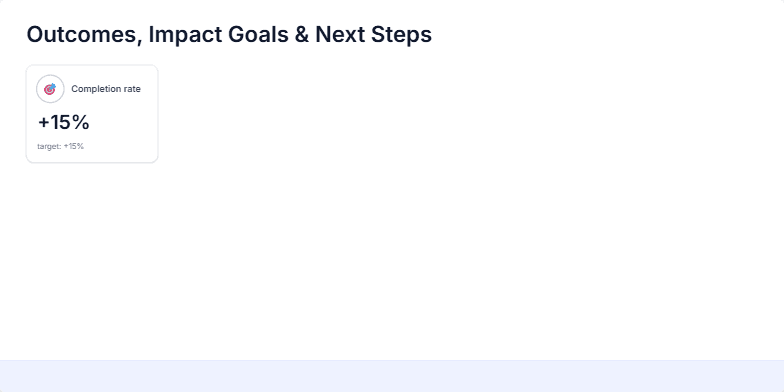Click the goal icon above +15% value
784x392 pixels.
click(x=50, y=89)
